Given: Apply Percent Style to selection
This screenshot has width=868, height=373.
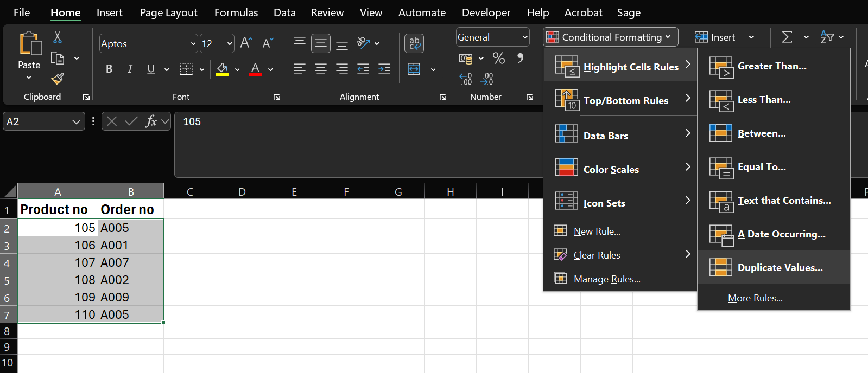Looking at the screenshot, I should pos(498,58).
